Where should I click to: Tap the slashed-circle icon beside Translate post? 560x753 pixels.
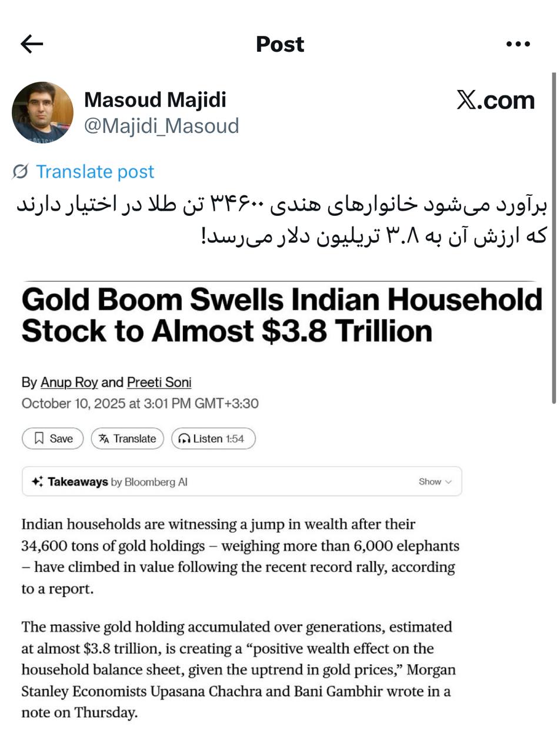click(x=20, y=172)
